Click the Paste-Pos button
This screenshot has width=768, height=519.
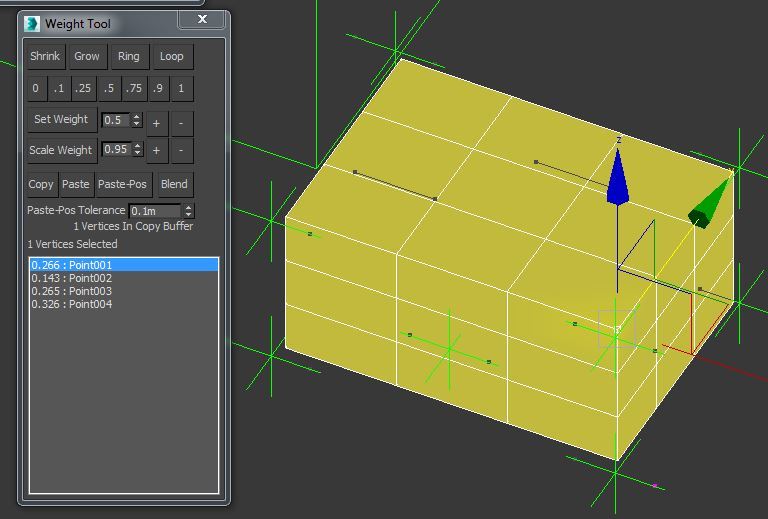click(123, 184)
